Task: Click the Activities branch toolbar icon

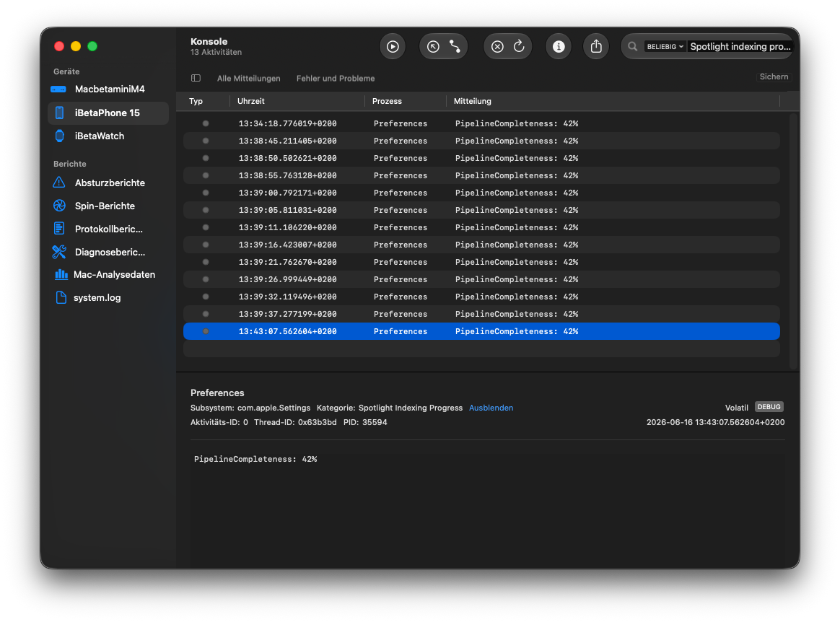Action: [x=455, y=47]
